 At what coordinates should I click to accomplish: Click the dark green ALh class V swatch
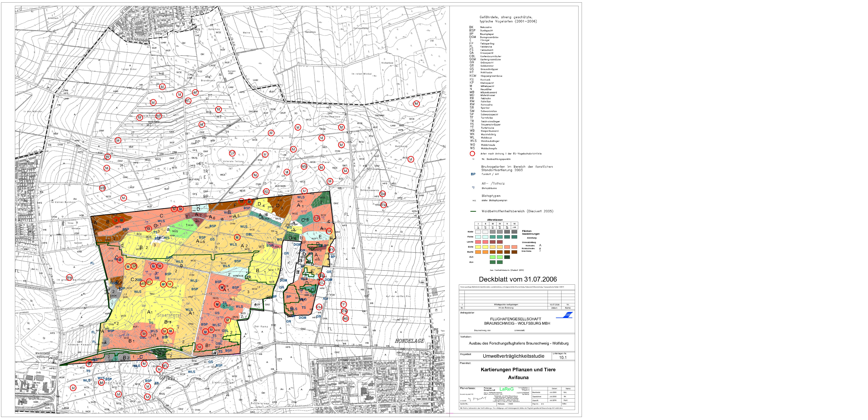[507, 257]
